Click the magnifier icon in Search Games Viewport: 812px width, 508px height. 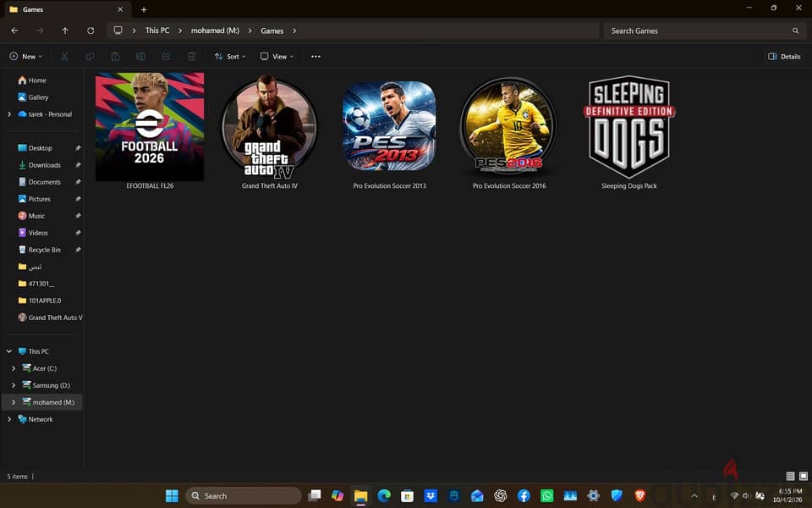pos(795,30)
